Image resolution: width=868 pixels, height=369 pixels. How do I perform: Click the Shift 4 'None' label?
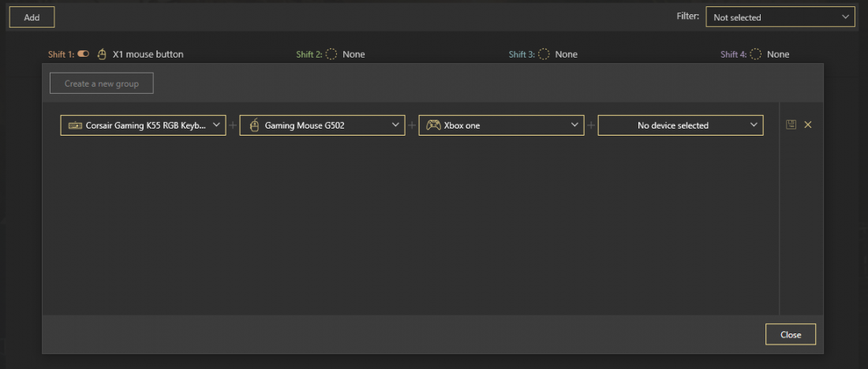(x=778, y=54)
